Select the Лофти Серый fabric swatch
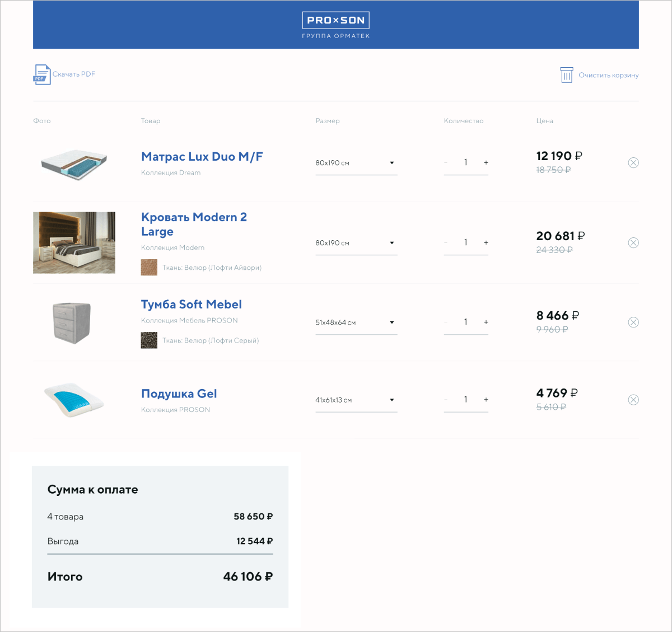 [x=149, y=340]
